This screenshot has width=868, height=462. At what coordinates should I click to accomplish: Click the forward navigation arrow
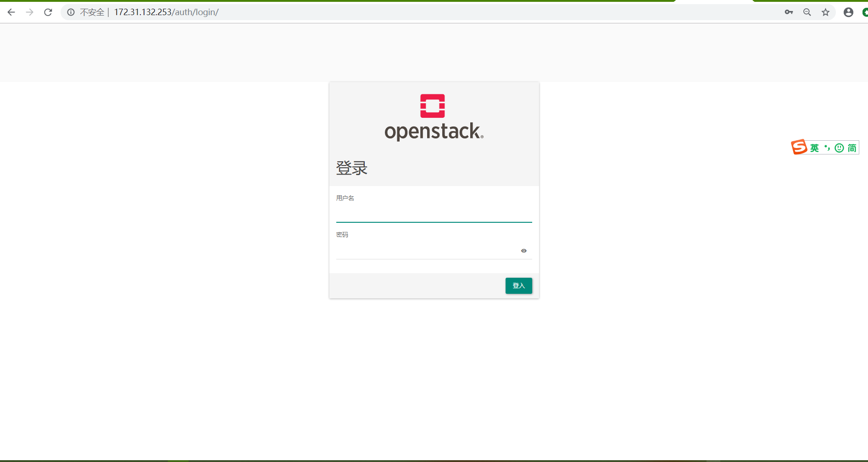point(29,12)
